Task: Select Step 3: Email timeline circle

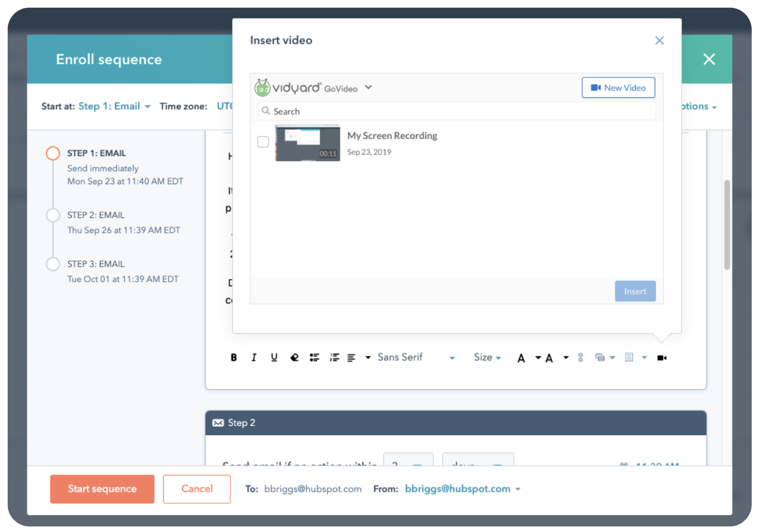Action: click(x=53, y=264)
